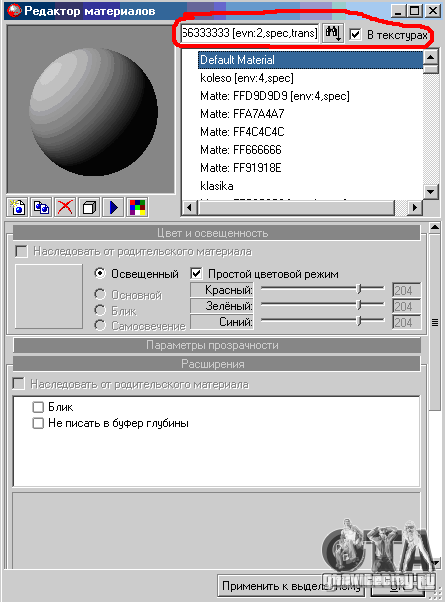Toggle the 'В текстурах' checkbox
The width and height of the screenshot is (445, 602).
point(355,35)
